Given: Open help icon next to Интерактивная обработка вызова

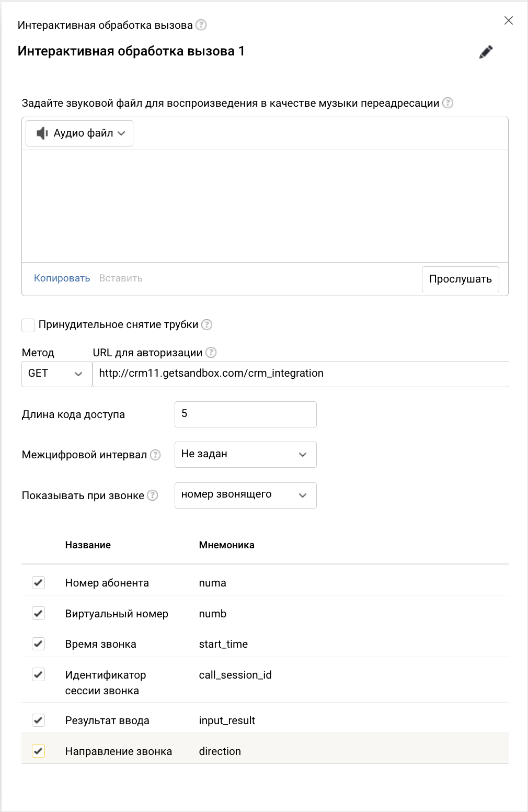Looking at the screenshot, I should [x=201, y=25].
